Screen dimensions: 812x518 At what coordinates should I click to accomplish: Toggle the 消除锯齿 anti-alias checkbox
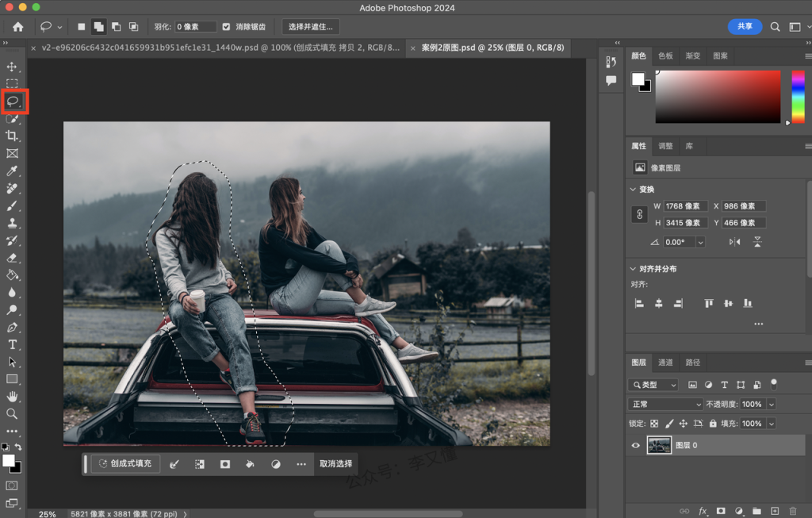pos(226,27)
